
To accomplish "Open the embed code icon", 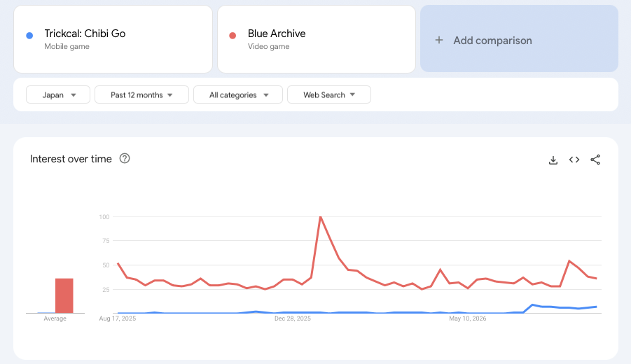I will 574,160.
